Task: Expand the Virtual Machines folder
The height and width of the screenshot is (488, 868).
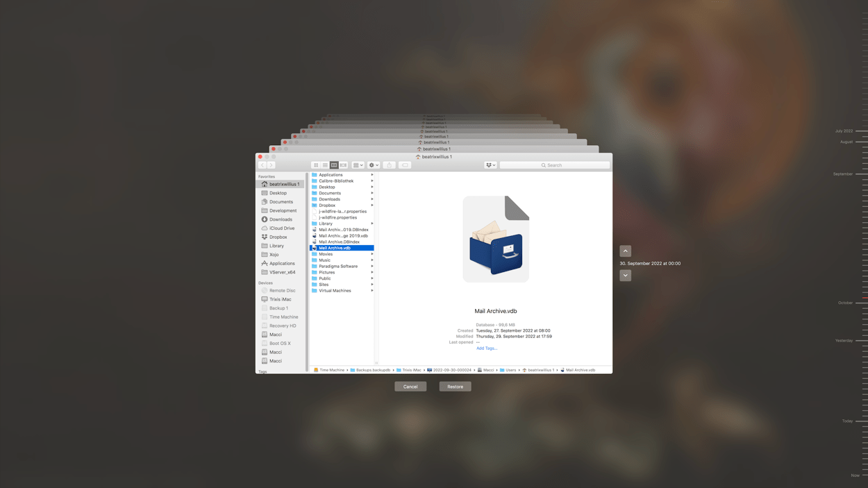Action: (x=372, y=291)
